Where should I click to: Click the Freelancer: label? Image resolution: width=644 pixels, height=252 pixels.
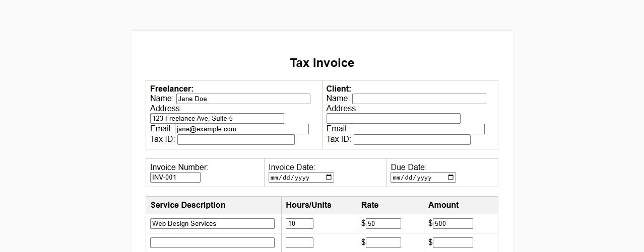pos(172,89)
